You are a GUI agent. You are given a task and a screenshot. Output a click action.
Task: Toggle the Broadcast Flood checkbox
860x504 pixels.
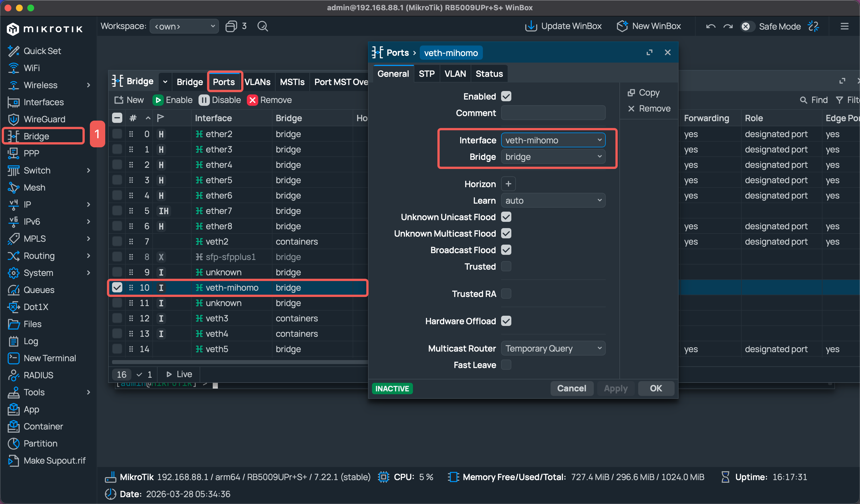[506, 250]
